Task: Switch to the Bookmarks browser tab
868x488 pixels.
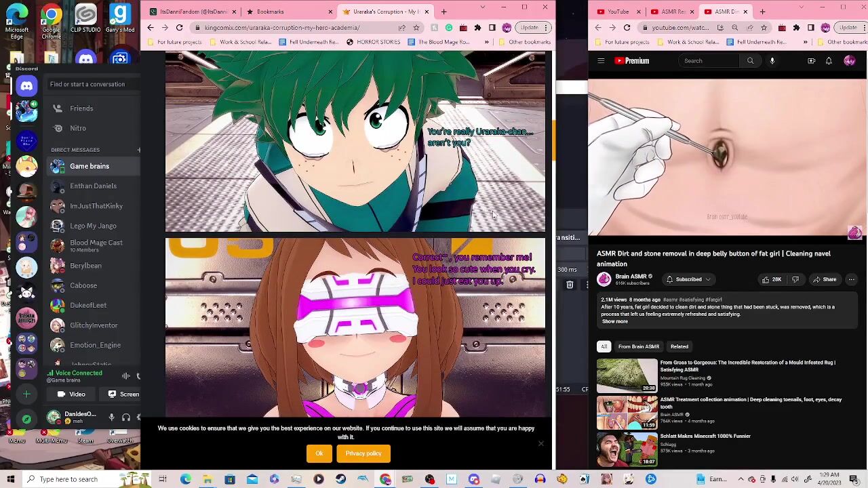Action: pyautogui.click(x=270, y=12)
